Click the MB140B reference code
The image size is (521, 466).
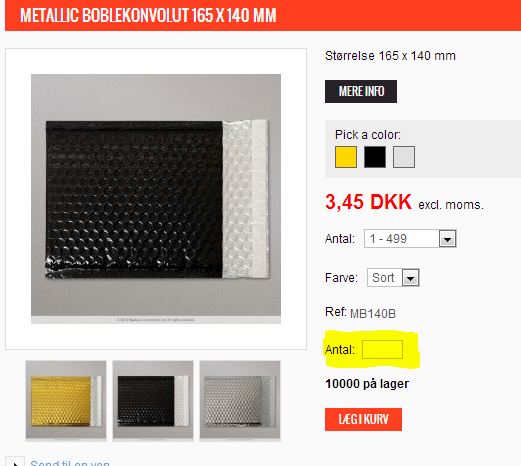[x=373, y=314]
